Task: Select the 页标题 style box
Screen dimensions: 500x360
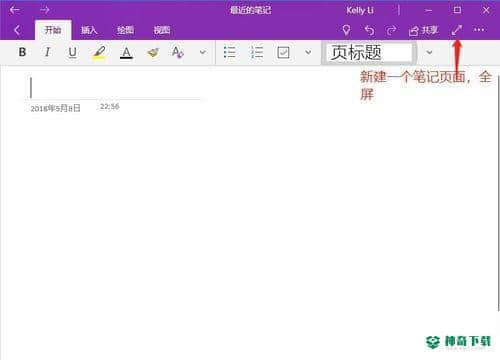Action: tap(369, 52)
